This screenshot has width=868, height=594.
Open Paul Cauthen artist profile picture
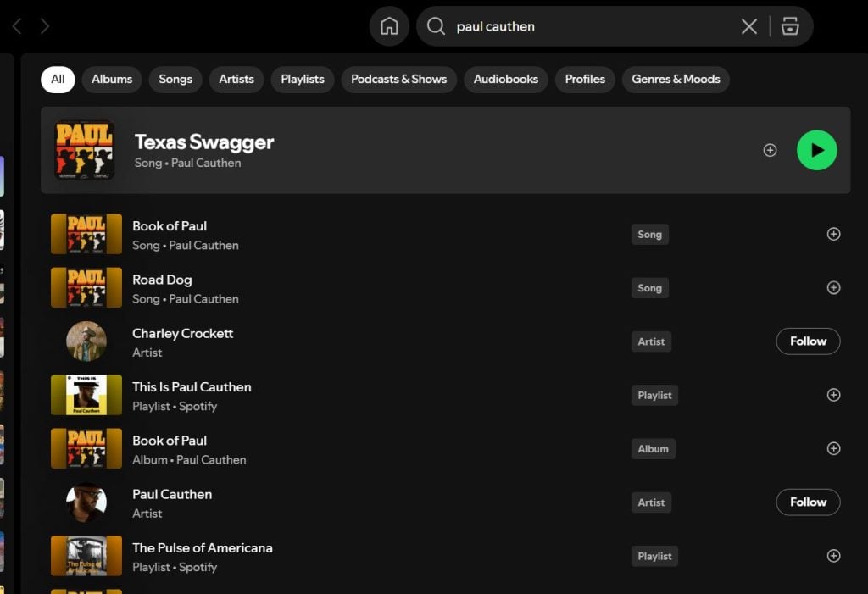coord(86,502)
